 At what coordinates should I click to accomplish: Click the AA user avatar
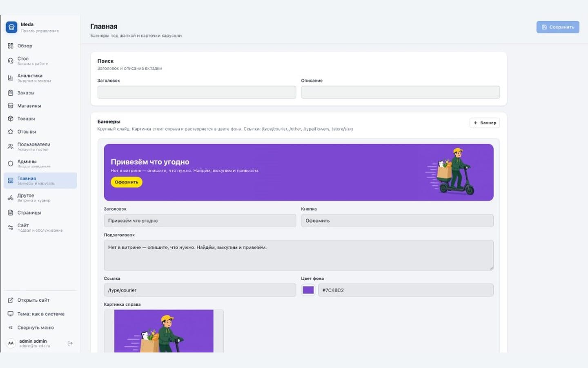pyautogui.click(x=11, y=343)
